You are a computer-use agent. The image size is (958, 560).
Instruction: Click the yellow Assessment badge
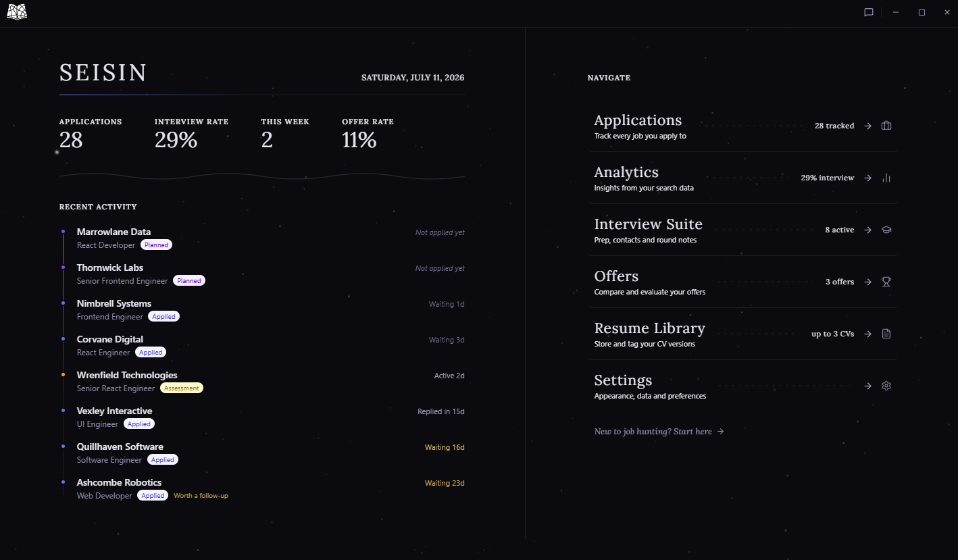click(182, 388)
